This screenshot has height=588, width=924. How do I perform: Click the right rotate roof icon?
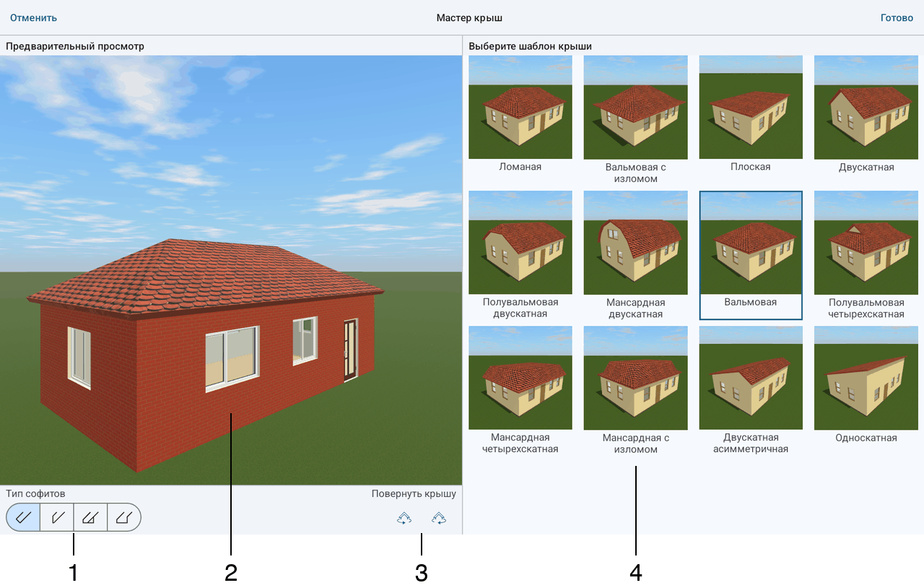(x=438, y=518)
